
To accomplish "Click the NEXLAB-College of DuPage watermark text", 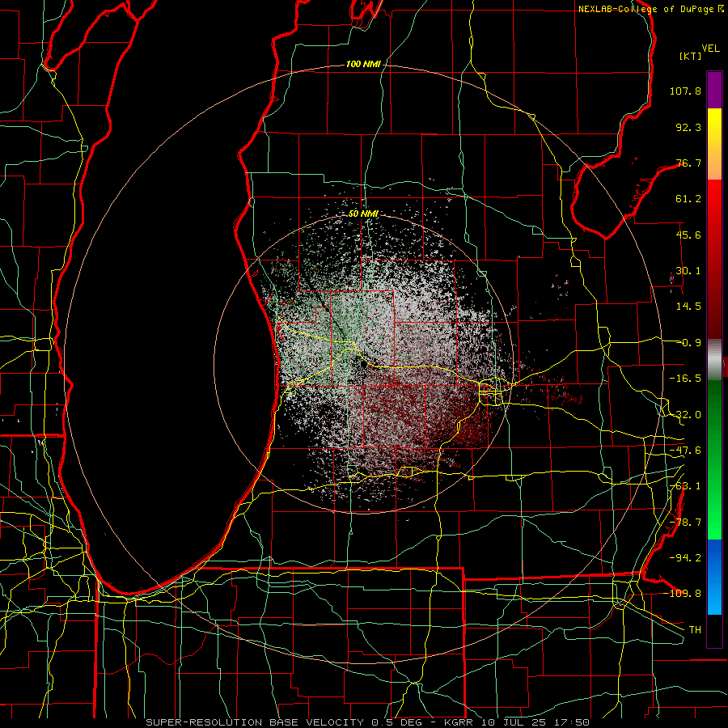I will (x=645, y=9).
